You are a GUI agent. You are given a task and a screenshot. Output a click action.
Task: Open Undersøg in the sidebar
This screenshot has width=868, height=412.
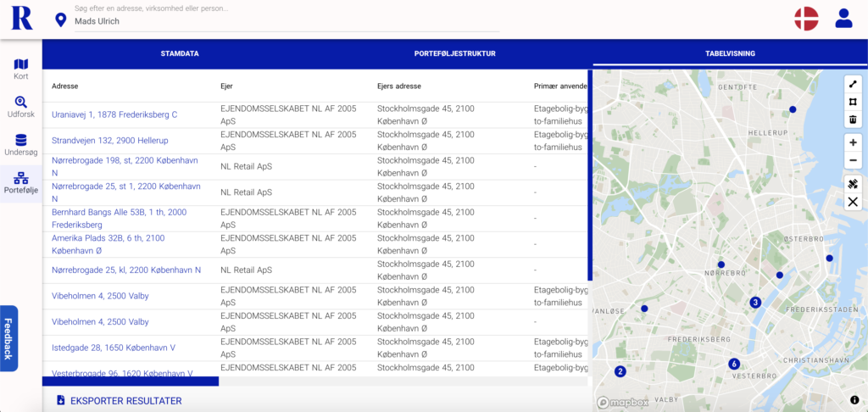pos(21,144)
